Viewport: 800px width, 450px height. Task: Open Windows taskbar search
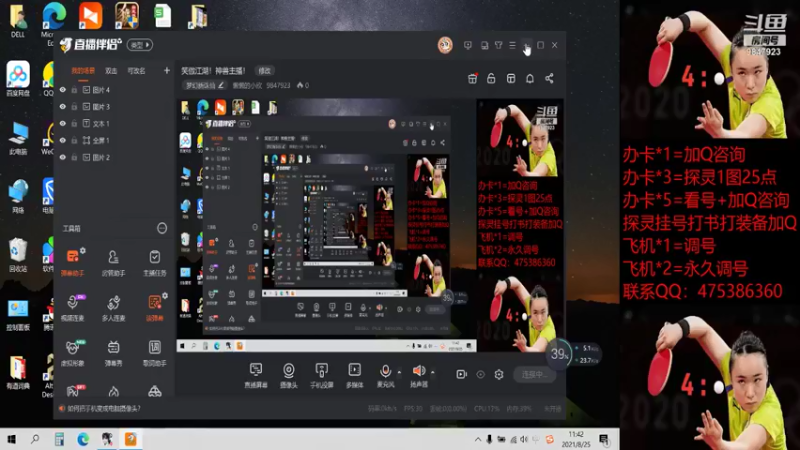pyautogui.click(x=35, y=439)
